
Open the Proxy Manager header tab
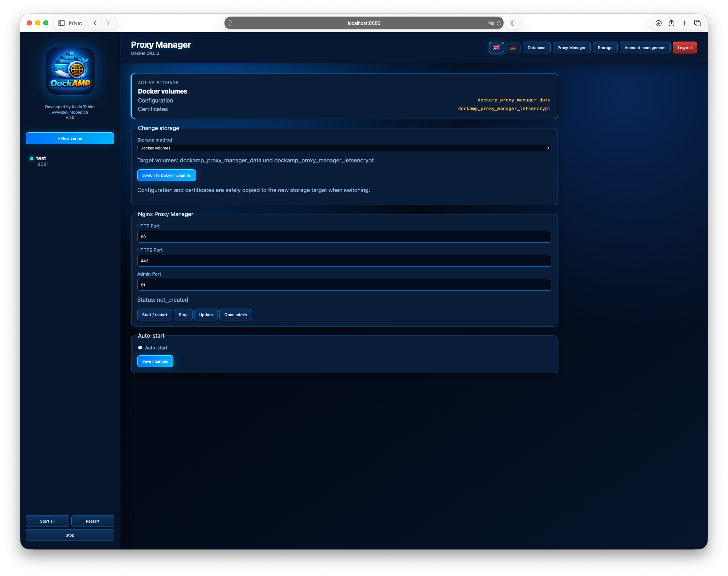(571, 48)
